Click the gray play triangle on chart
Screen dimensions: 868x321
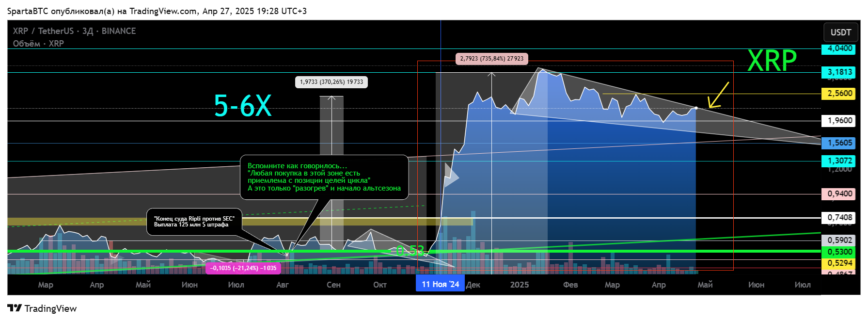click(x=451, y=175)
